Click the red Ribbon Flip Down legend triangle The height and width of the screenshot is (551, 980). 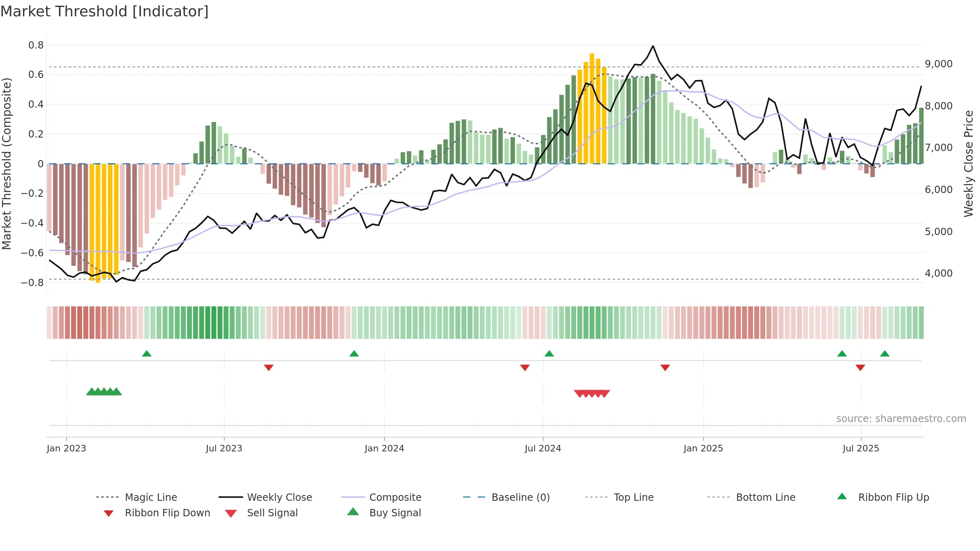click(109, 513)
